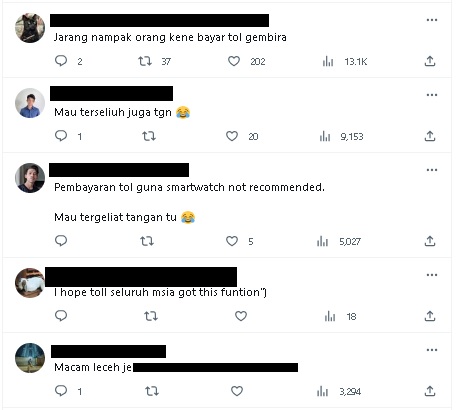Image resolution: width=459 pixels, height=410 pixels.
Task: View analytics showing 9,153 views
Action: tap(325, 136)
